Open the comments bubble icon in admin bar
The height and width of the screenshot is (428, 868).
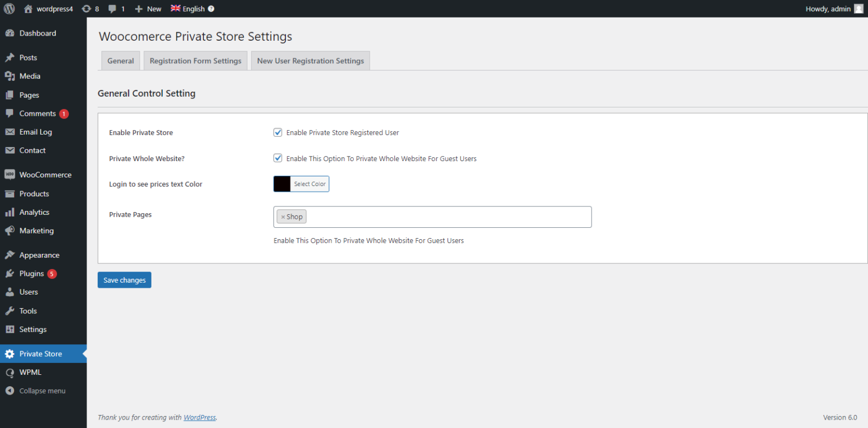click(113, 8)
